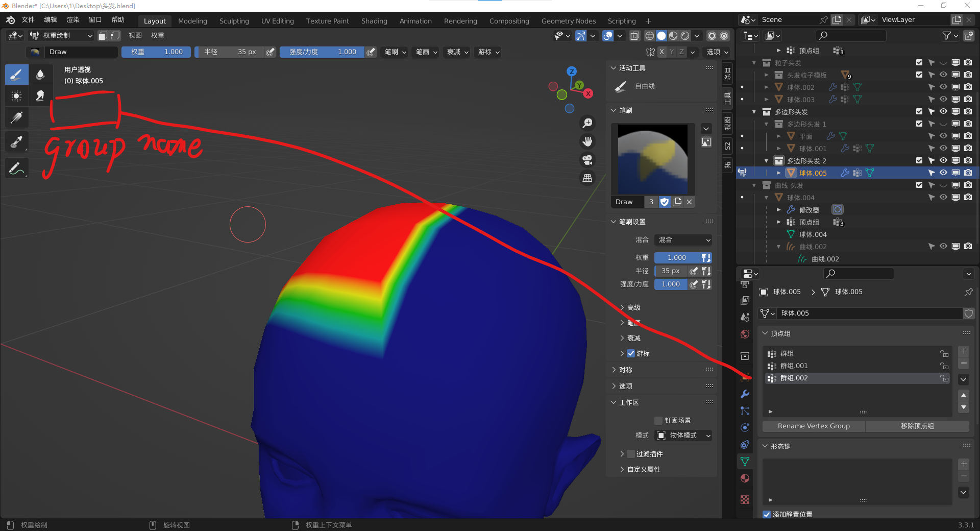Enable the 钉固场景 checkbox
Viewport: 980px width, 531px height.
tap(658, 420)
